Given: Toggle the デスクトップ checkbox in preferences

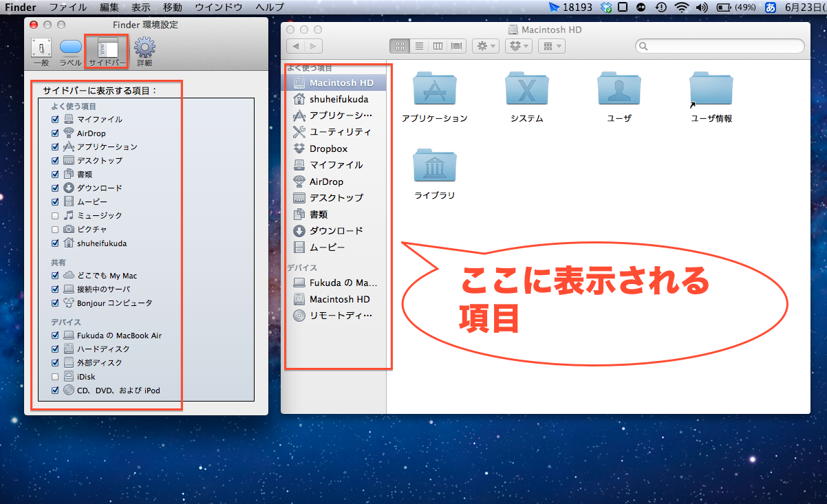Looking at the screenshot, I should pos(55,160).
